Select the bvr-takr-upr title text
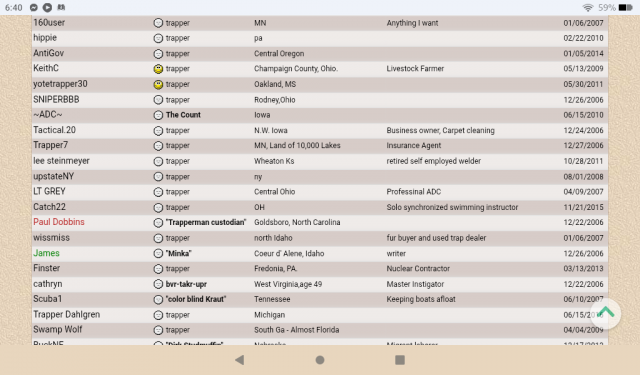This screenshot has width=640, height=375. click(x=186, y=284)
